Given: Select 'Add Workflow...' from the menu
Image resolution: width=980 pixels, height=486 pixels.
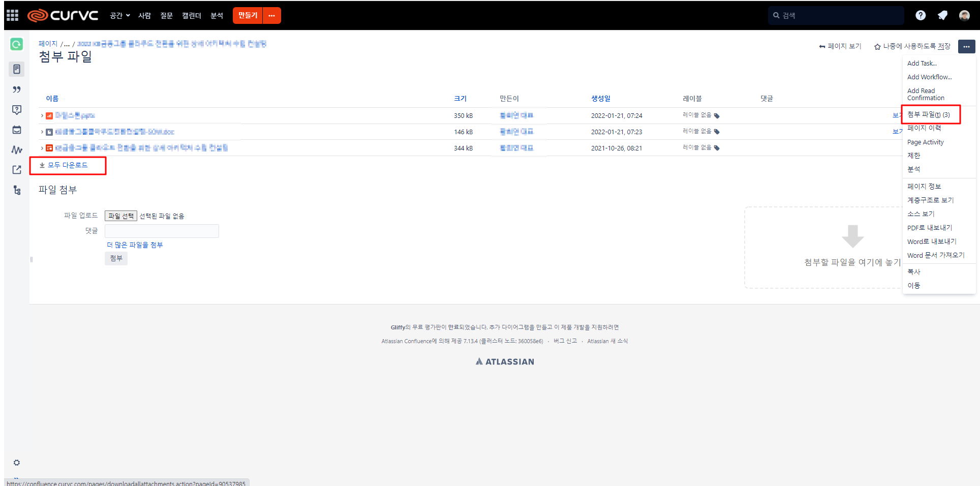Looking at the screenshot, I should [x=929, y=77].
